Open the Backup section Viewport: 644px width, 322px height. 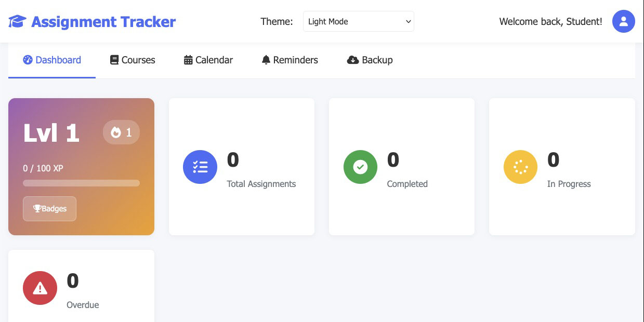(x=370, y=60)
